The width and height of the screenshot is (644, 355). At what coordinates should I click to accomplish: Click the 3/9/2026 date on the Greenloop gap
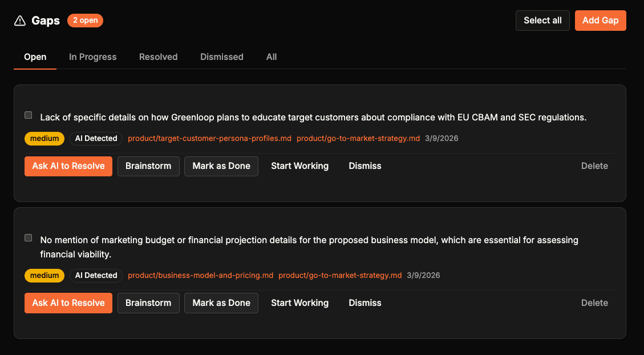pyautogui.click(x=442, y=139)
